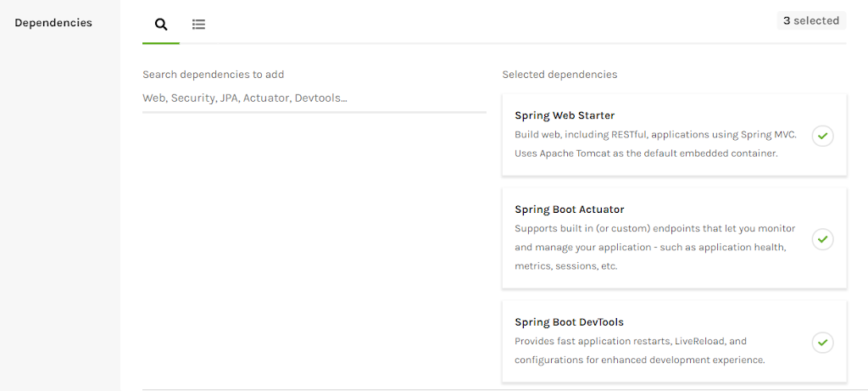Focus the search dependencies input field

[314, 98]
